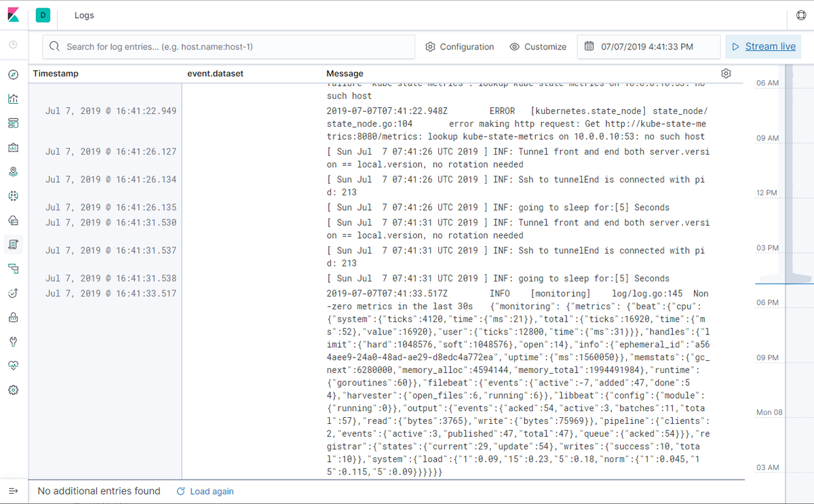The height and width of the screenshot is (504, 814).
Task: Select log entry timestamped 16:41:22.949
Action: point(111,111)
